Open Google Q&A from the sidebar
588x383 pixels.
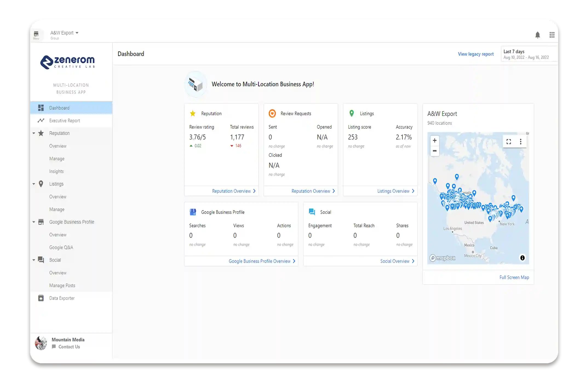click(x=61, y=247)
